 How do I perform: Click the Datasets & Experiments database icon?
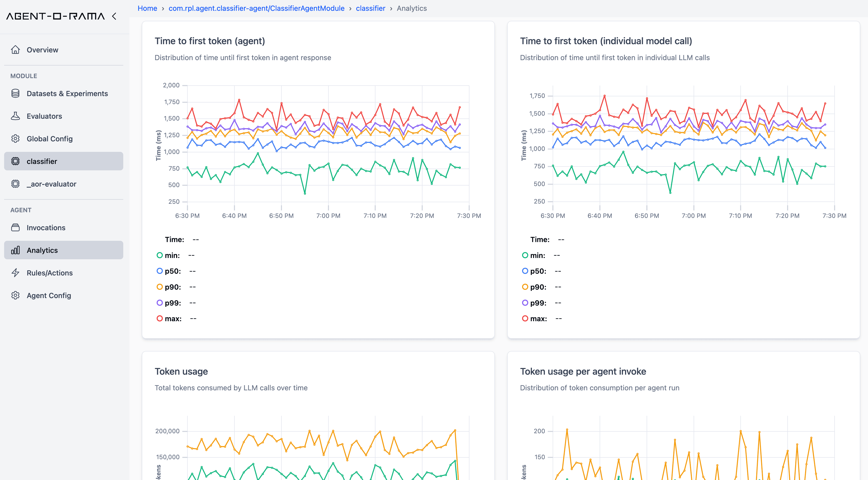tap(15, 93)
